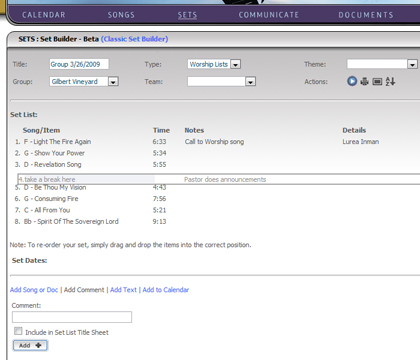
Task: Expand the Team dropdown
Action: 250,82
